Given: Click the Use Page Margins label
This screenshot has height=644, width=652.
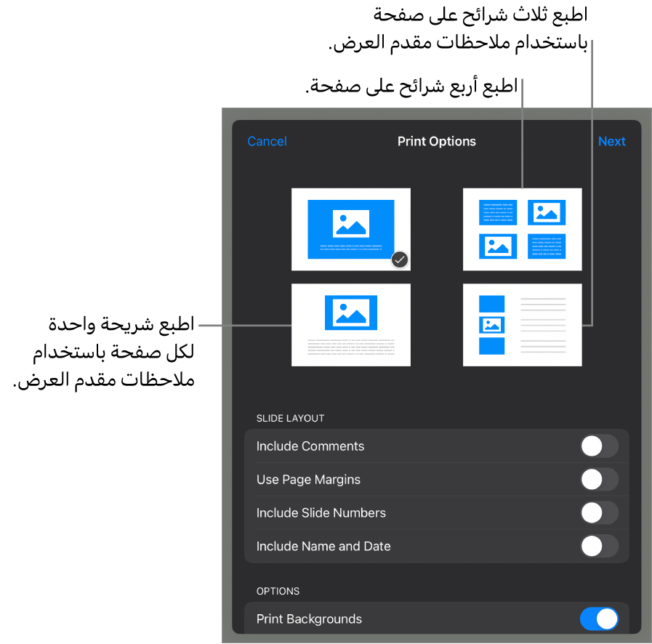Looking at the screenshot, I should tap(308, 480).
